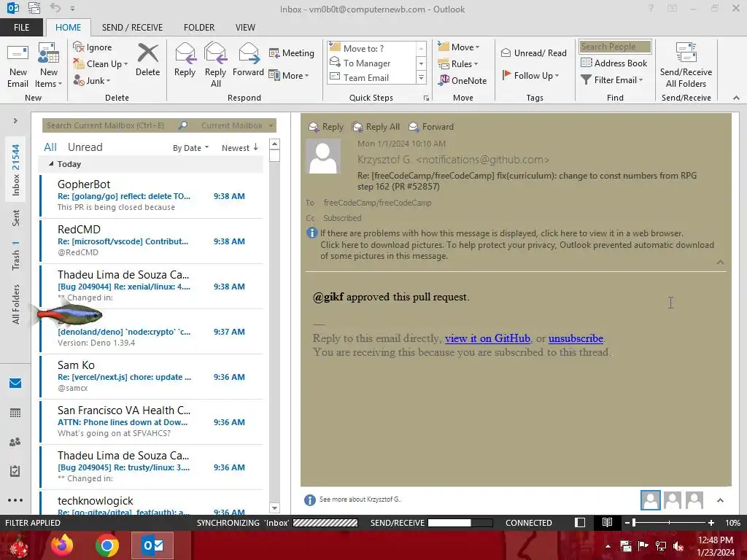Open the Move dropdown in ribbon
This screenshot has width=747, height=560.
coord(459,47)
